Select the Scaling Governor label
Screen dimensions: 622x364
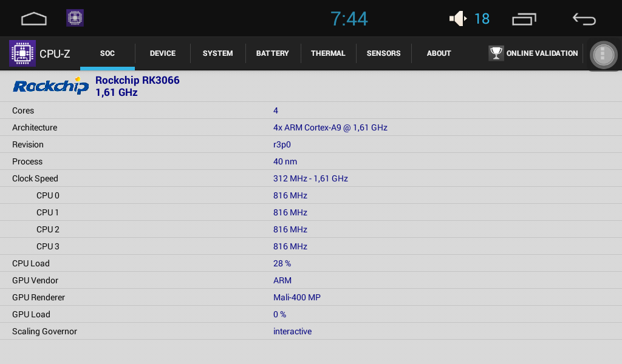pyautogui.click(x=44, y=331)
